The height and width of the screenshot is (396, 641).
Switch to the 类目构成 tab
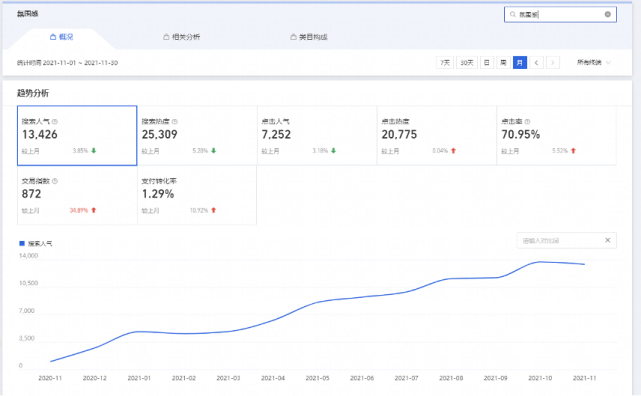click(309, 37)
